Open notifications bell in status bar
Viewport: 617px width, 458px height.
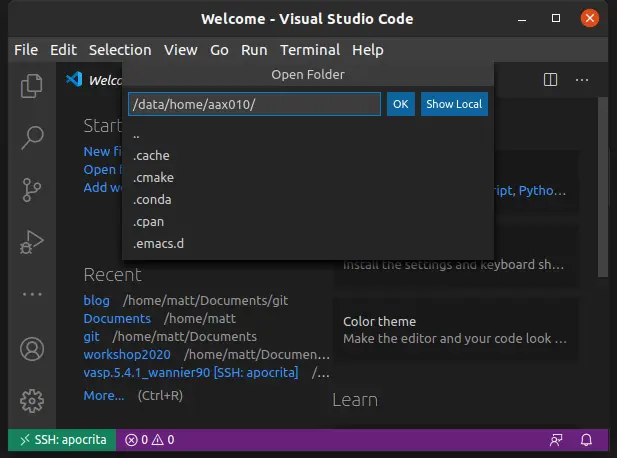click(x=586, y=440)
